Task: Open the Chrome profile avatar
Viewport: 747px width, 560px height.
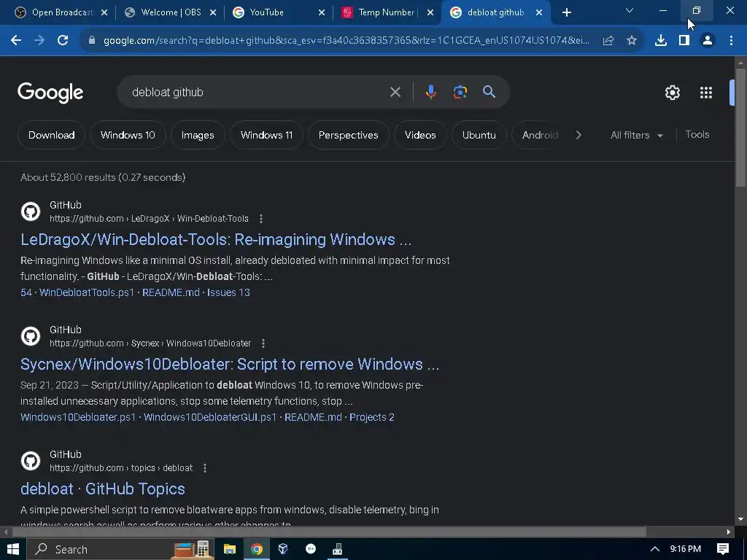Action: click(708, 41)
